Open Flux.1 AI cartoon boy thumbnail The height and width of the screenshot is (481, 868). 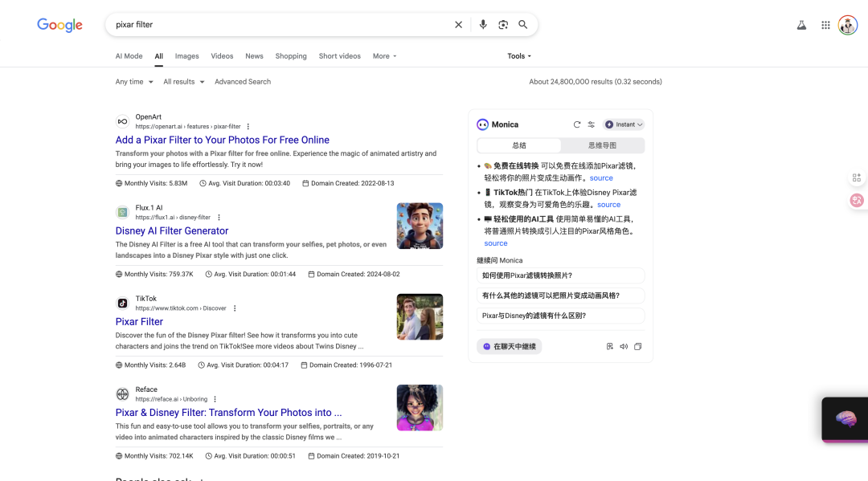tap(420, 226)
